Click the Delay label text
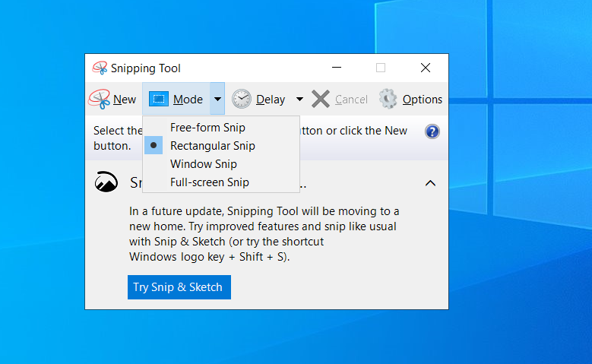The image size is (592, 364). click(271, 100)
